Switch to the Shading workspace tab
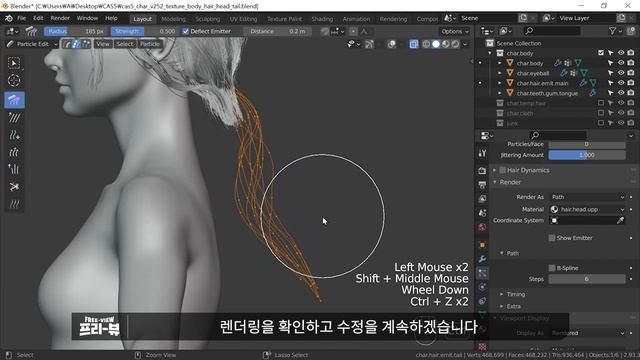This screenshot has width=640, height=360. click(x=322, y=19)
